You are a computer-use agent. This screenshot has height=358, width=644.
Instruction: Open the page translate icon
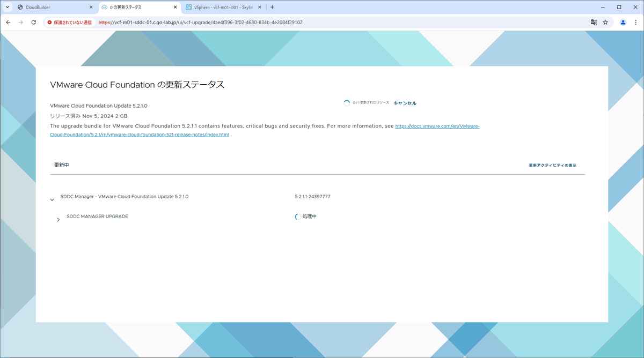coord(594,23)
